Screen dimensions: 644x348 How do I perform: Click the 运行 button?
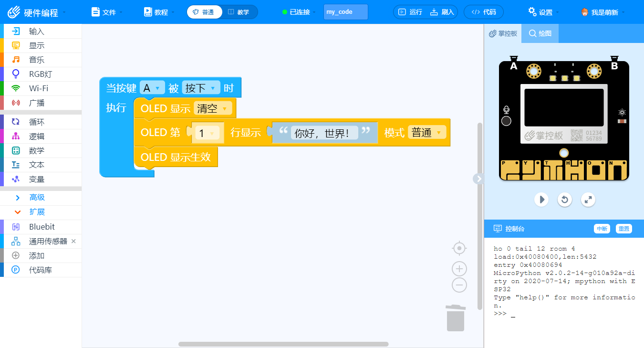410,12
